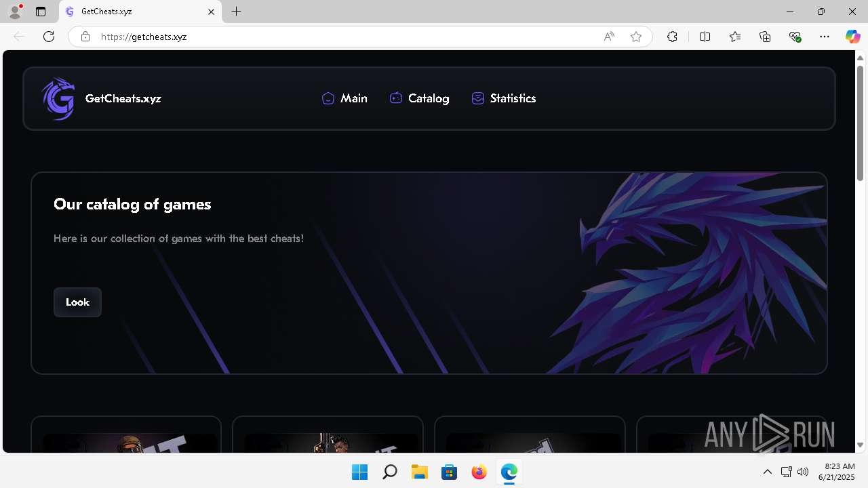The width and height of the screenshot is (868, 488).
Task: Open the Copilot sidebar icon
Action: pos(852,37)
